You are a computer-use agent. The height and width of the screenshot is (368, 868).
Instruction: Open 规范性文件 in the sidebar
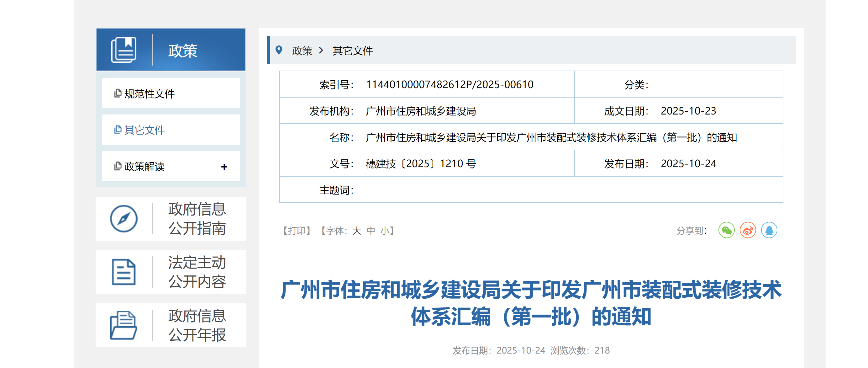pos(149,93)
